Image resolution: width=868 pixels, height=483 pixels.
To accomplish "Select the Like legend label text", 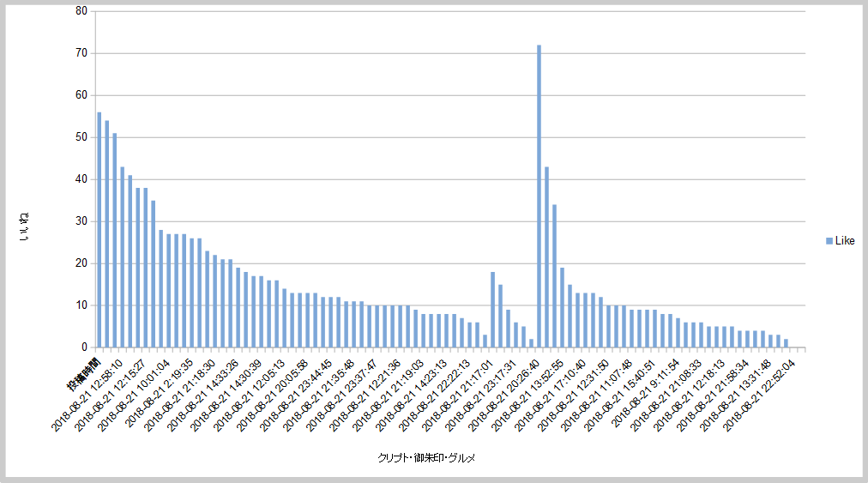I will pos(844,241).
